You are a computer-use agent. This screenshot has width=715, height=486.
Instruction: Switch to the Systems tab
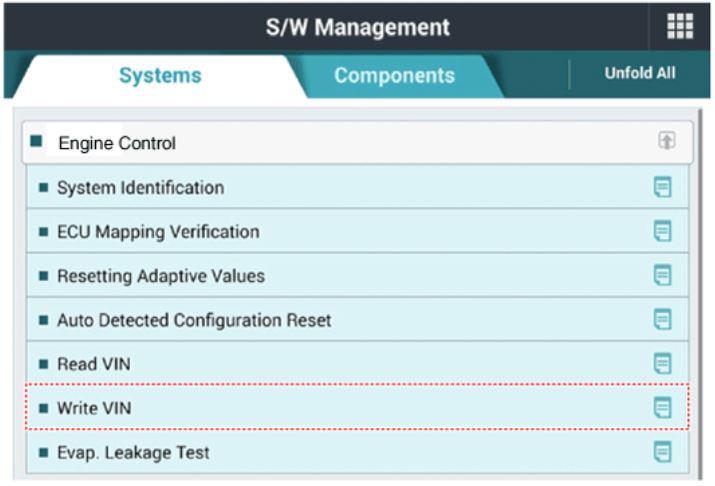coord(160,75)
